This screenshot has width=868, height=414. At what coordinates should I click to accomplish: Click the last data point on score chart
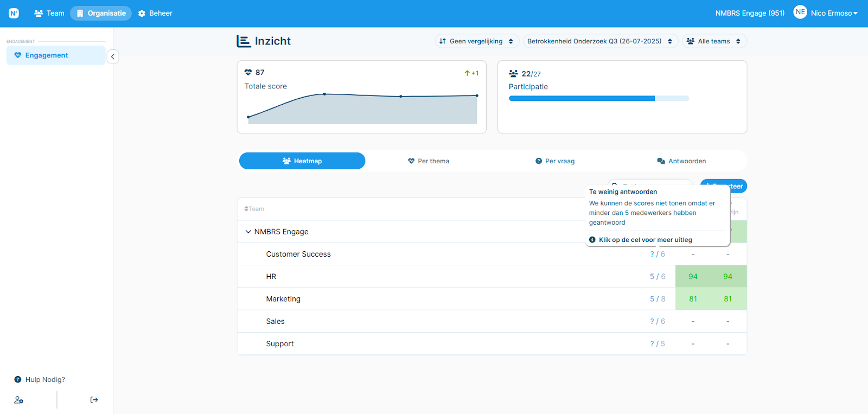click(477, 95)
